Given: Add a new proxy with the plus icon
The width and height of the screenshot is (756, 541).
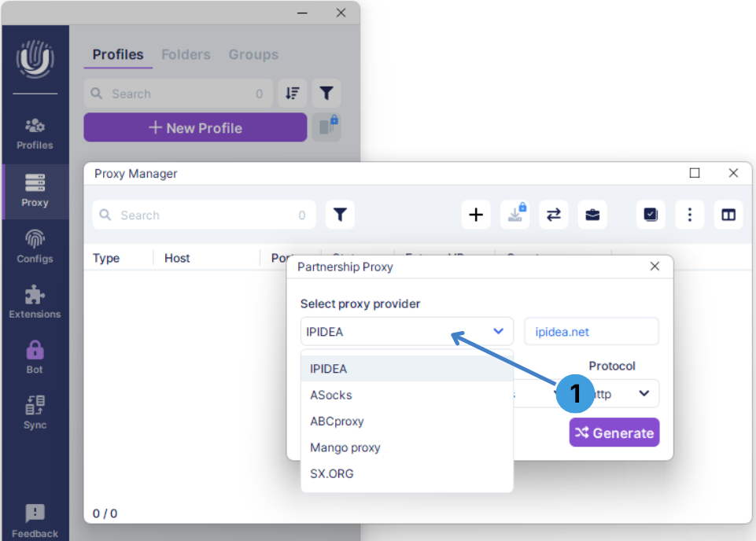Looking at the screenshot, I should click(476, 215).
